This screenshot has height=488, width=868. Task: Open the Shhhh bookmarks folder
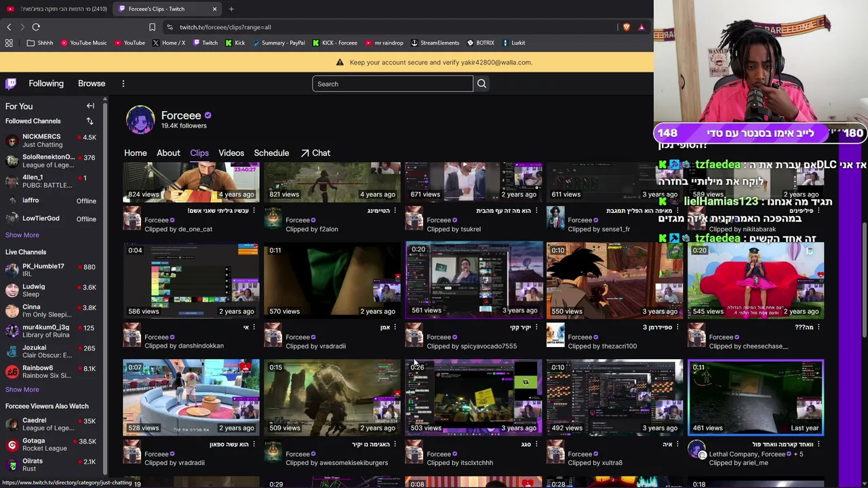(x=40, y=43)
